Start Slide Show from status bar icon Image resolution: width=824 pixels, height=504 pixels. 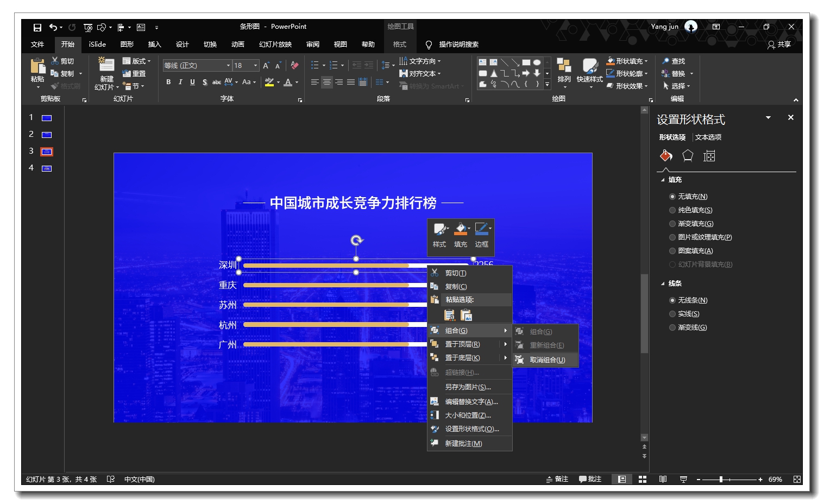tap(683, 479)
